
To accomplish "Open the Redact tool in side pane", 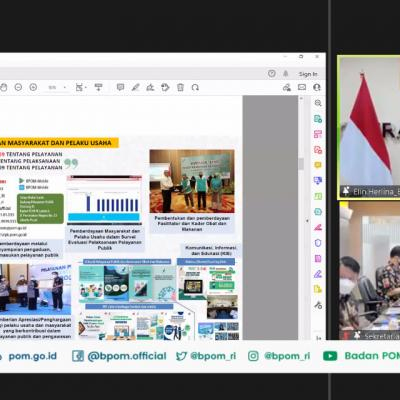I will (318, 227).
